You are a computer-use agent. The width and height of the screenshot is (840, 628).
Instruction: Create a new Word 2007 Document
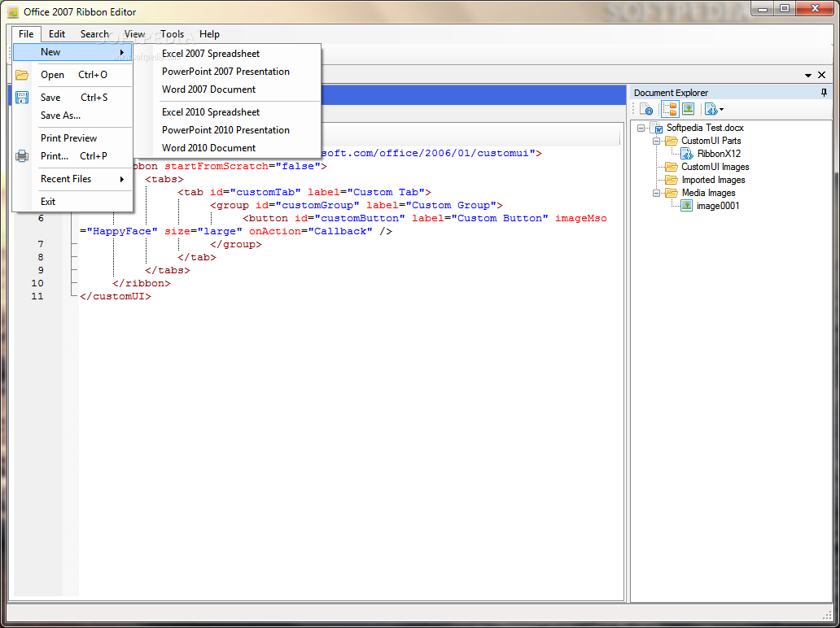238,89
